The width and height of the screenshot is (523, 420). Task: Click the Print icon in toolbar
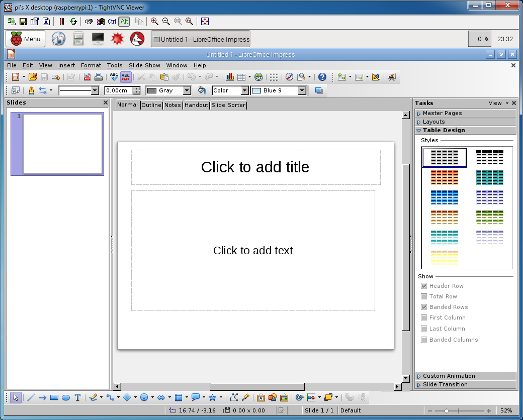pyautogui.click(x=99, y=77)
